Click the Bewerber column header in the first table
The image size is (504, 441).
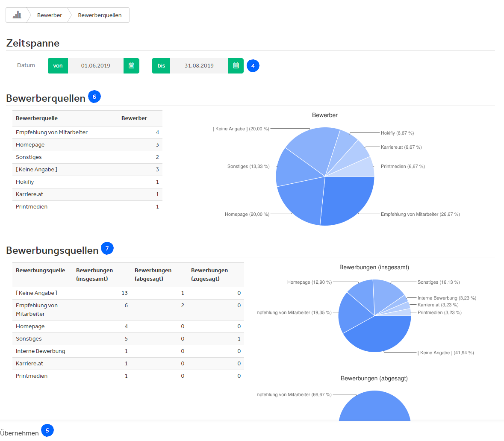coord(134,118)
